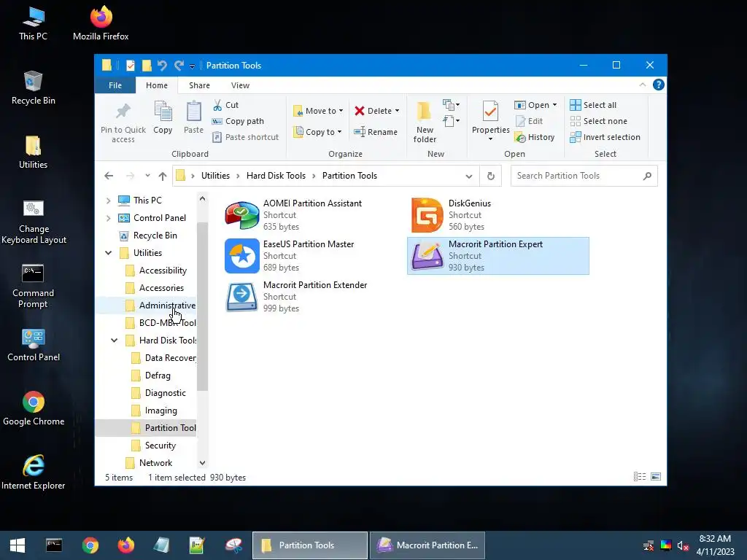Click the Copy ribbon button
Screen dimensions: 747x560
point(163,117)
